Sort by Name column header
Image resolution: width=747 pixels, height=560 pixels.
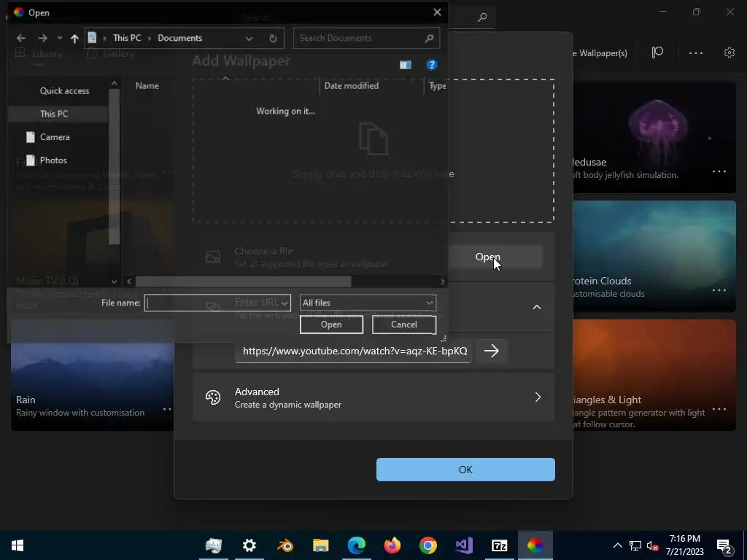pyautogui.click(x=147, y=86)
